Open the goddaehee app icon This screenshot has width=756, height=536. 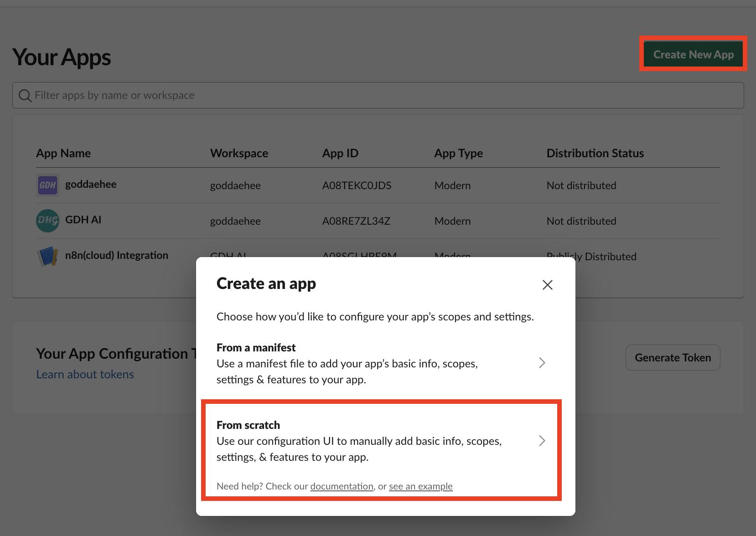47,185
